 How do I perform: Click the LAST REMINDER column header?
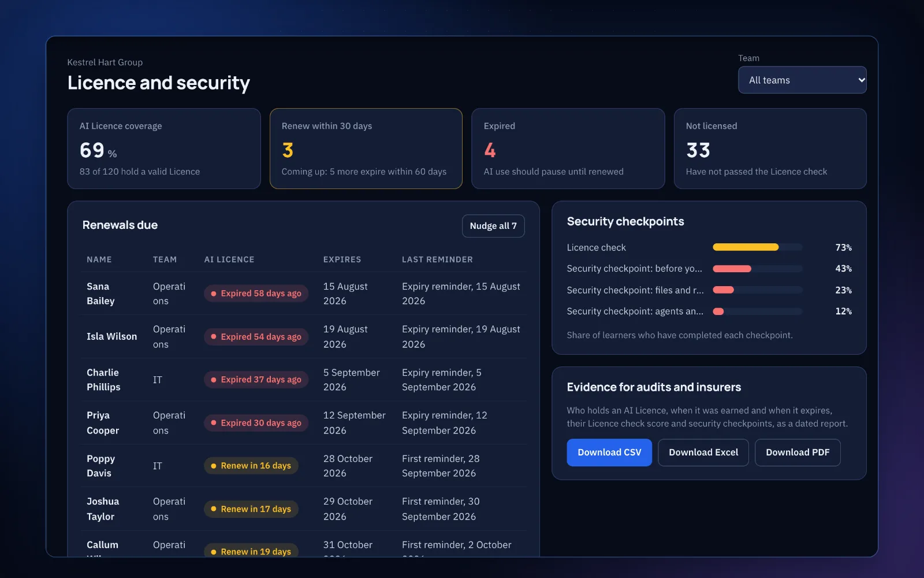(x=437, y=260)
